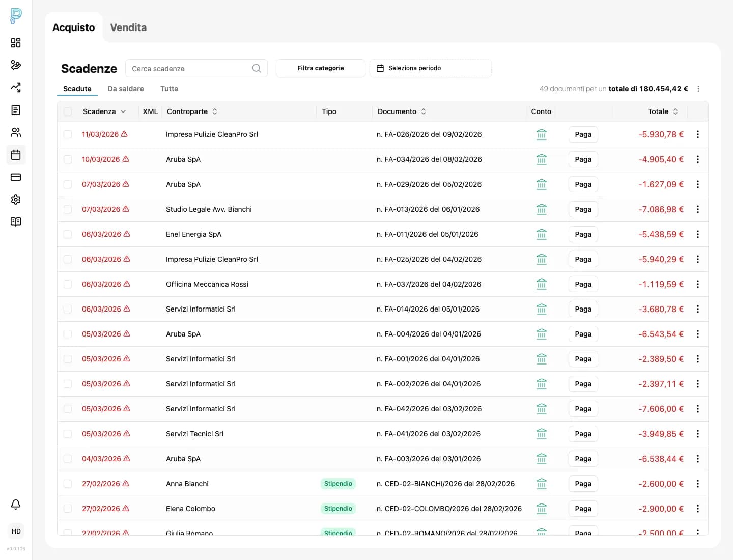Click Paga for Elena Colombo salary
733x560 pixels.
click(583, 509)
